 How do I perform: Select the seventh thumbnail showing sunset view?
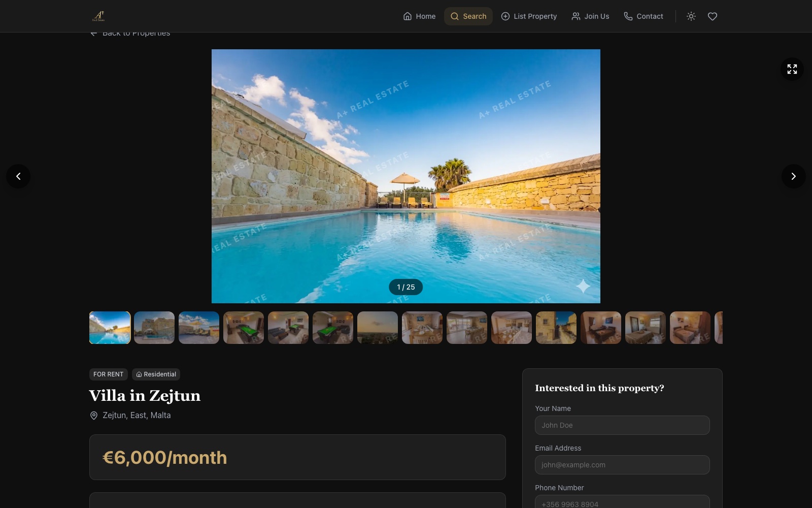[378, 328]
